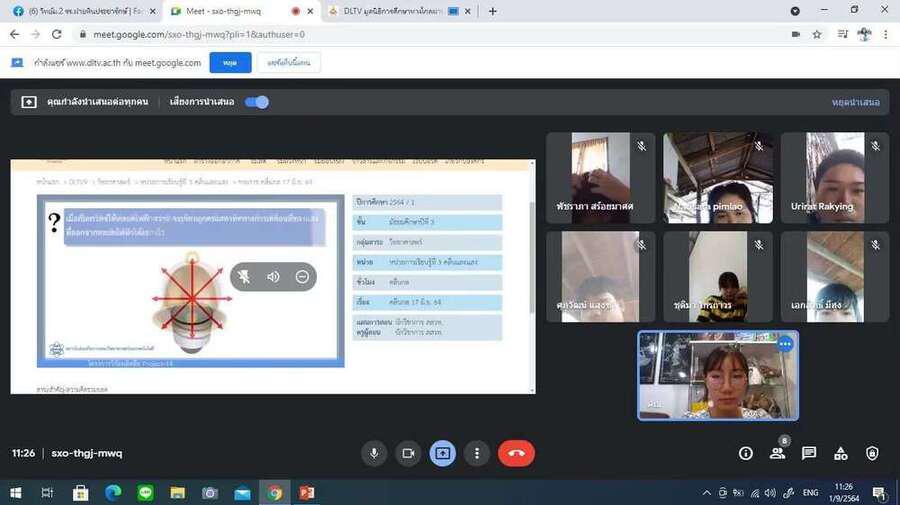Show the participants list panel
The image size is (900, 505).
click(777, 453)
